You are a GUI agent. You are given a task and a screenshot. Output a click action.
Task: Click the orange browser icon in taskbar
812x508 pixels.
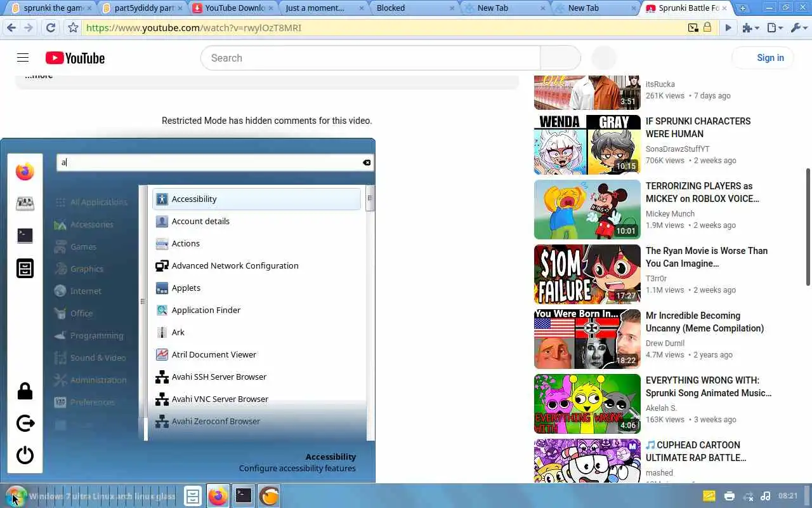pyautogui.click(x=269, y=496)
